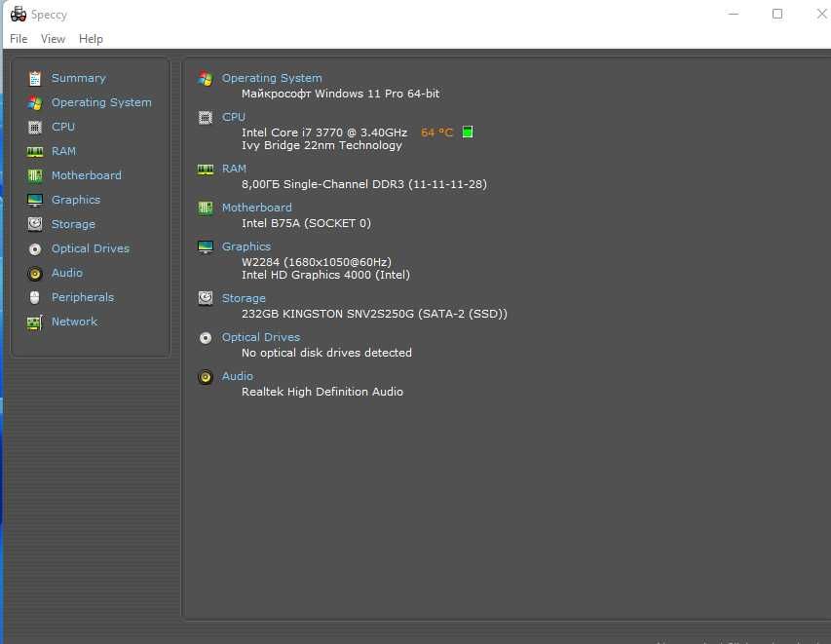Click the CPU chip icon in summary panel
This screenshot has height=644, width=831.
tap(206, 118)
